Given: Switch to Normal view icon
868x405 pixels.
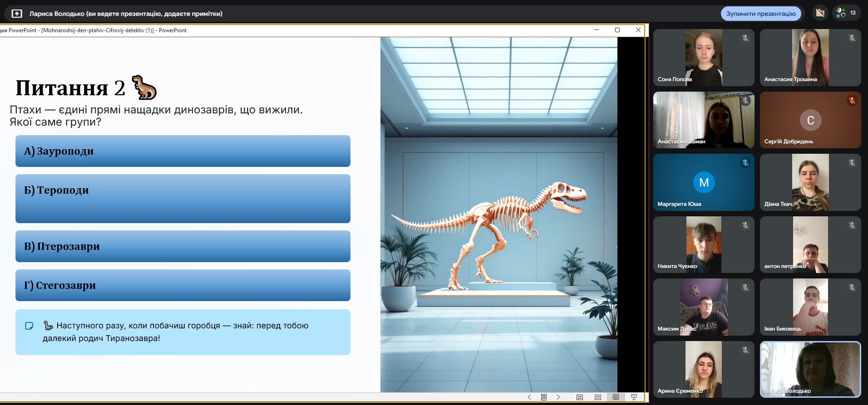Looking at the screenshot, I should point(580,397).
